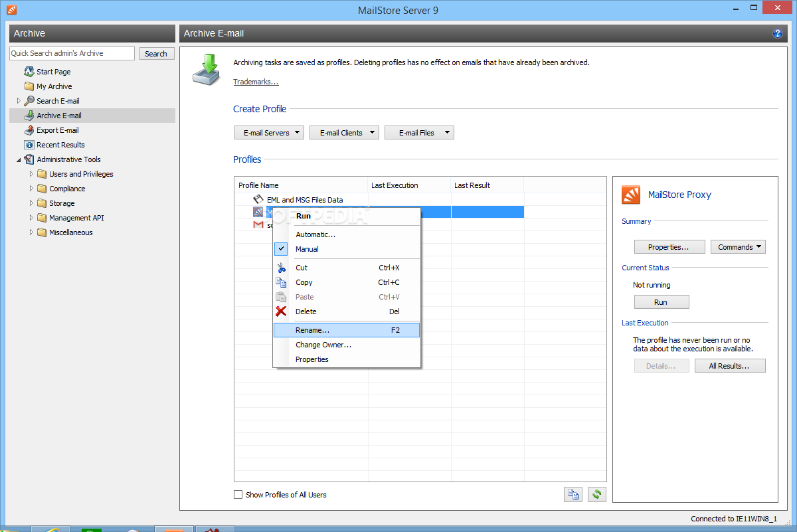This screenshot has width=797, height=532.
Task: Choose Rename... in the context menu
Action: click(347, 330)
